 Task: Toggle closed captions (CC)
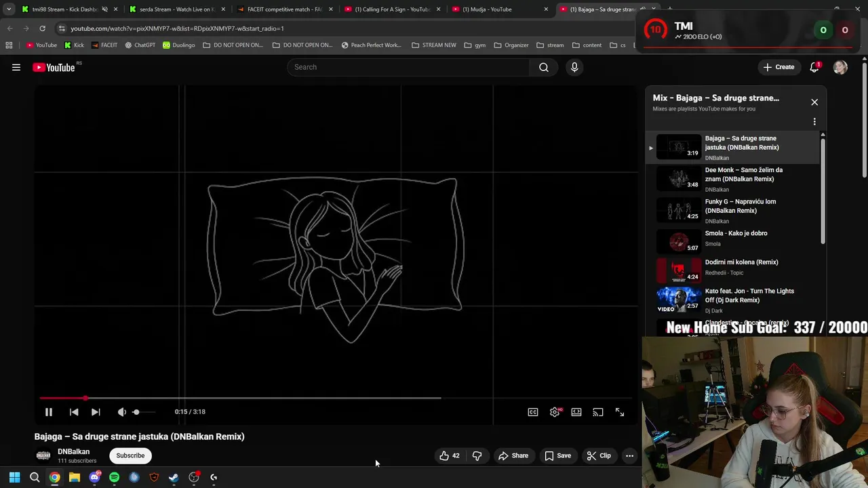533,412
